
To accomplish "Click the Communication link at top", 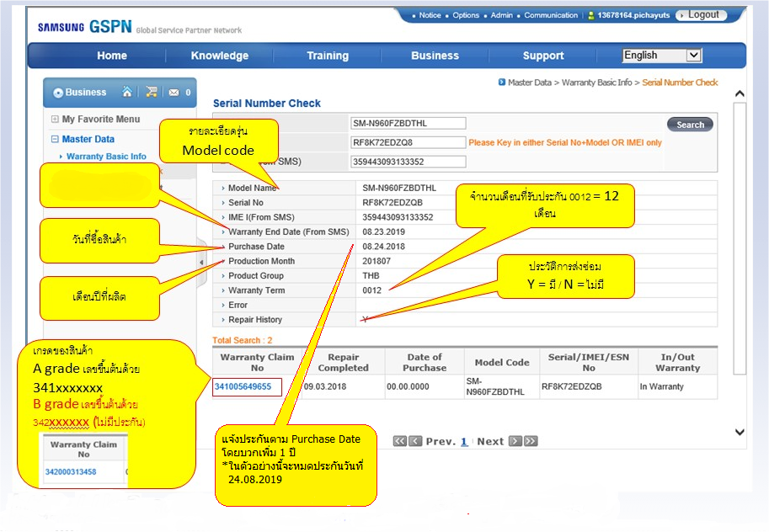I will (551, 15).
